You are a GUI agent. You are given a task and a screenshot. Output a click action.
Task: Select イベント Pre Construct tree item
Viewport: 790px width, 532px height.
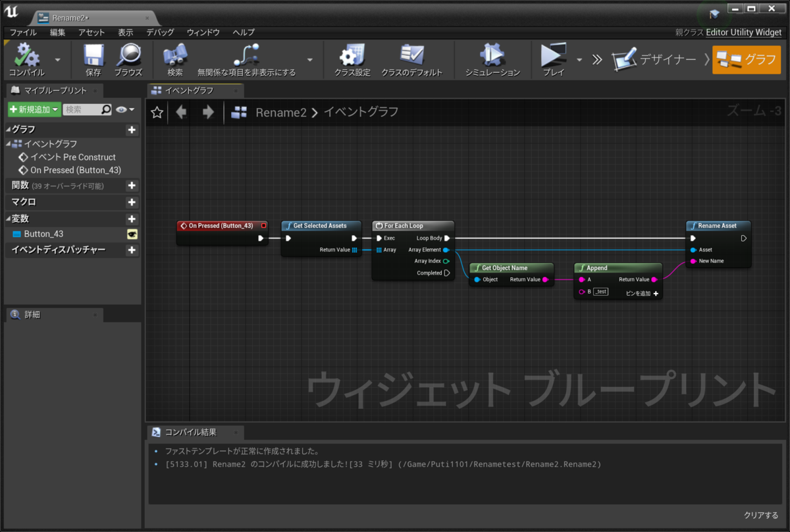pos(66,157)
